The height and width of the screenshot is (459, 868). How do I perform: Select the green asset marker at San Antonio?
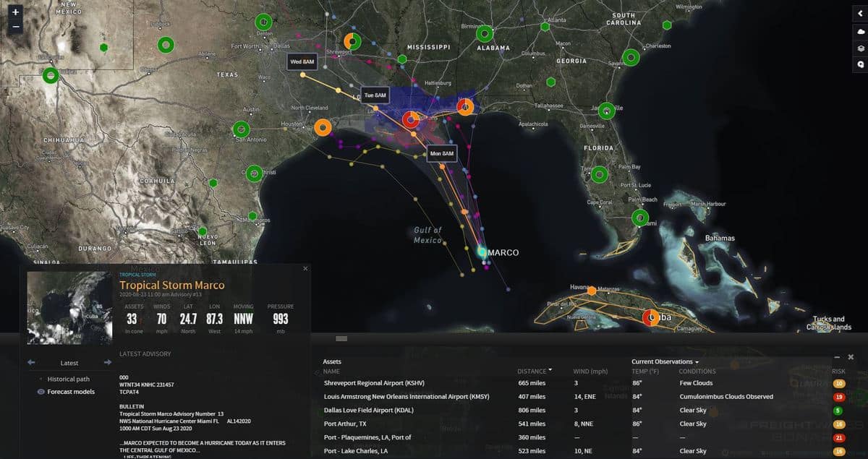point(242,129)
